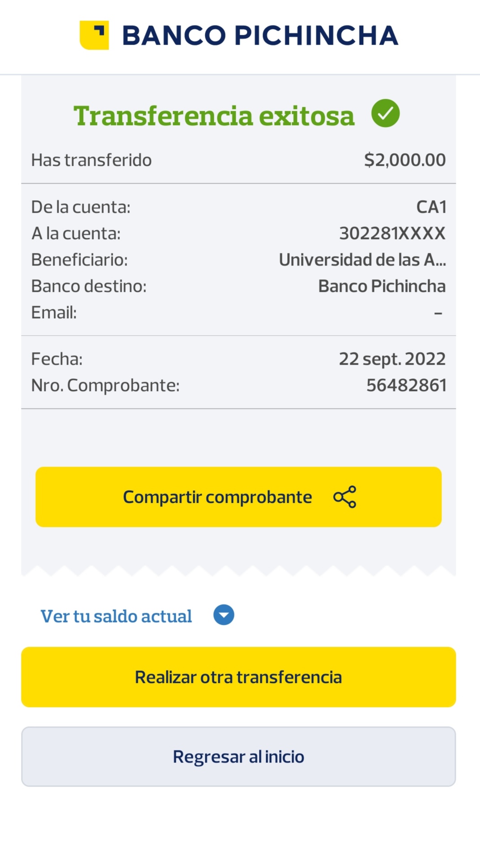This screenshot has width=480, height=868.
Task: Tap the date 22 sept. 2022
Action: pyautogui.click(x=392, y=359)
